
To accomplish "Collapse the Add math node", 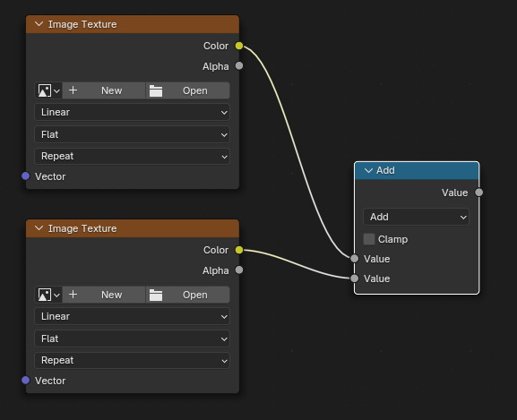I will [x=368, y=170].
